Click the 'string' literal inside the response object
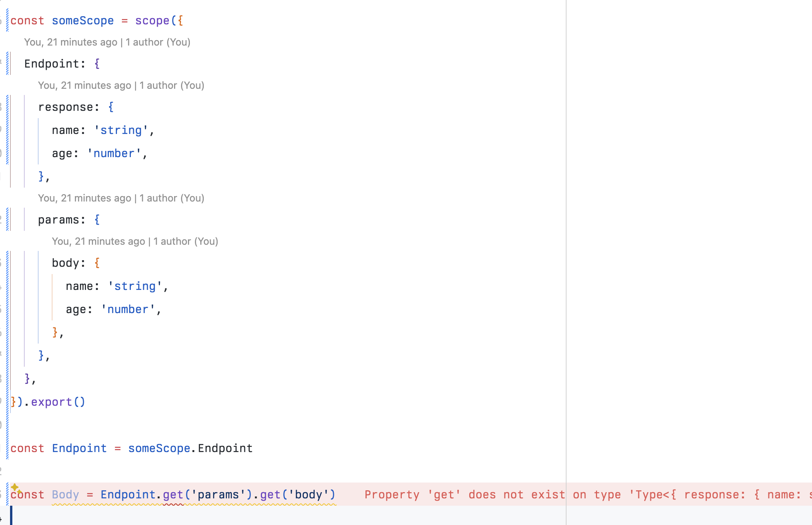 (x=121, y=130)
